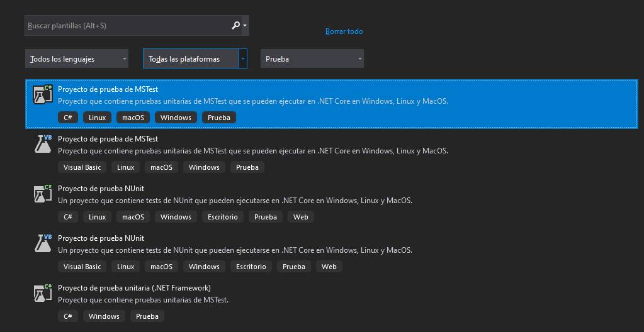Screen dimensions: 644x332
Task: Click the search magnifier icon
Action: pyautogui.click(x=235, y=25)
